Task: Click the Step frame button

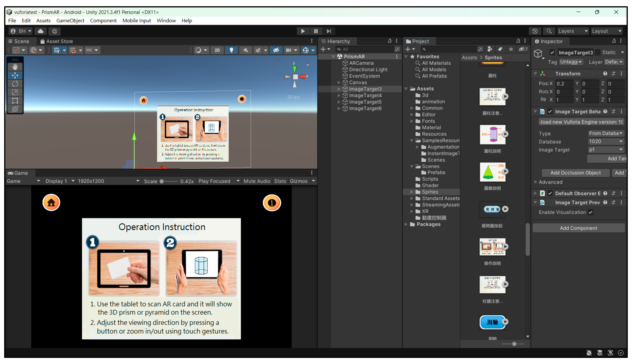Action: [x=329, y=31]
